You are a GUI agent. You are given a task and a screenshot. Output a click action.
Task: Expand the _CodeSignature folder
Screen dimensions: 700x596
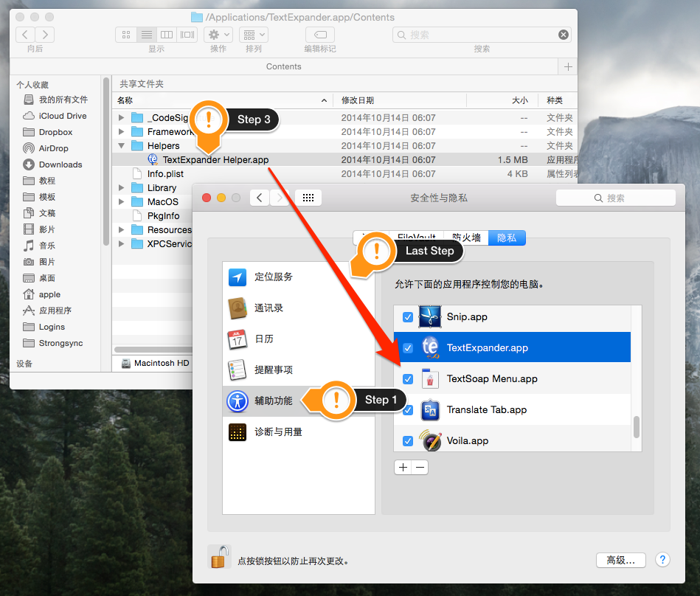pyautogui.click(x=121, y=118)
